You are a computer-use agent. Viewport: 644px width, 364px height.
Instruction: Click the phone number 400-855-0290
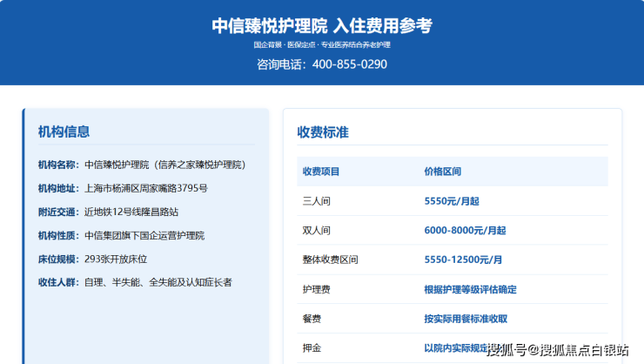[350, 64]
